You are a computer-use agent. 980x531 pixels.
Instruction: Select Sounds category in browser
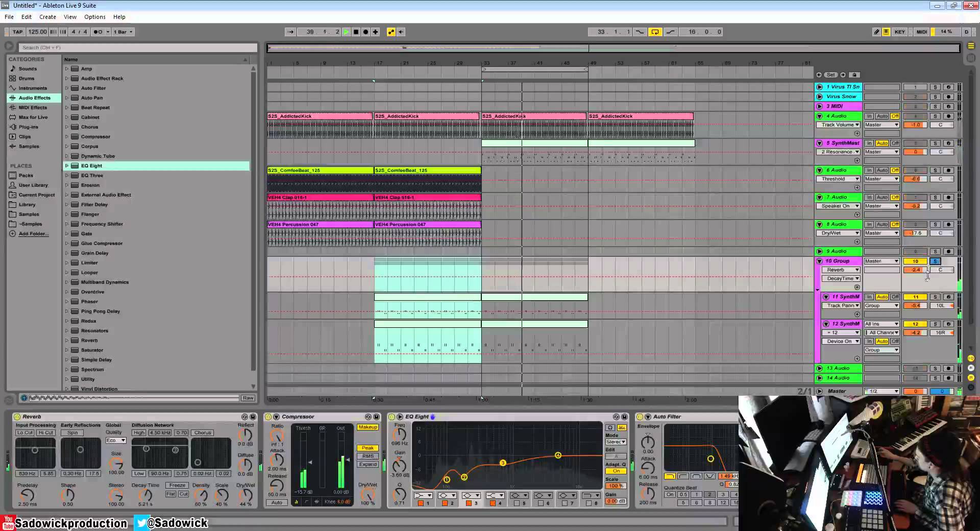point(28,69)
